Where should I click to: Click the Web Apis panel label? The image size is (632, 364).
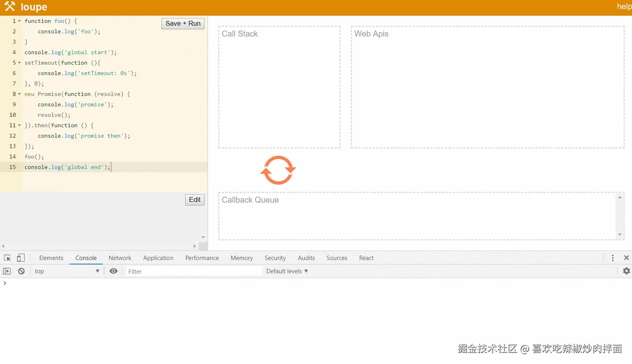(371, 34)
